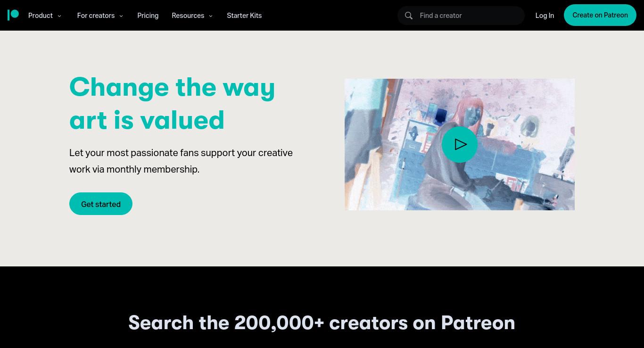Go to the Pricing page
Image resolution: width=644 pixels, height=348 pixels.
[x=148, y=16]
